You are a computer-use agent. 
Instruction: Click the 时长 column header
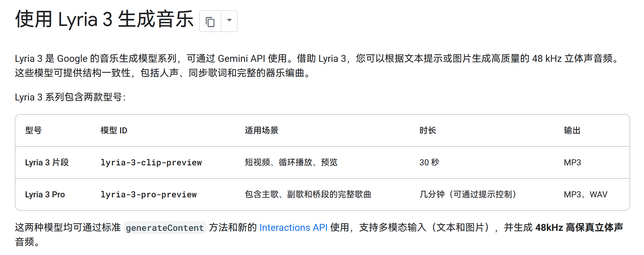click(428, 130)
